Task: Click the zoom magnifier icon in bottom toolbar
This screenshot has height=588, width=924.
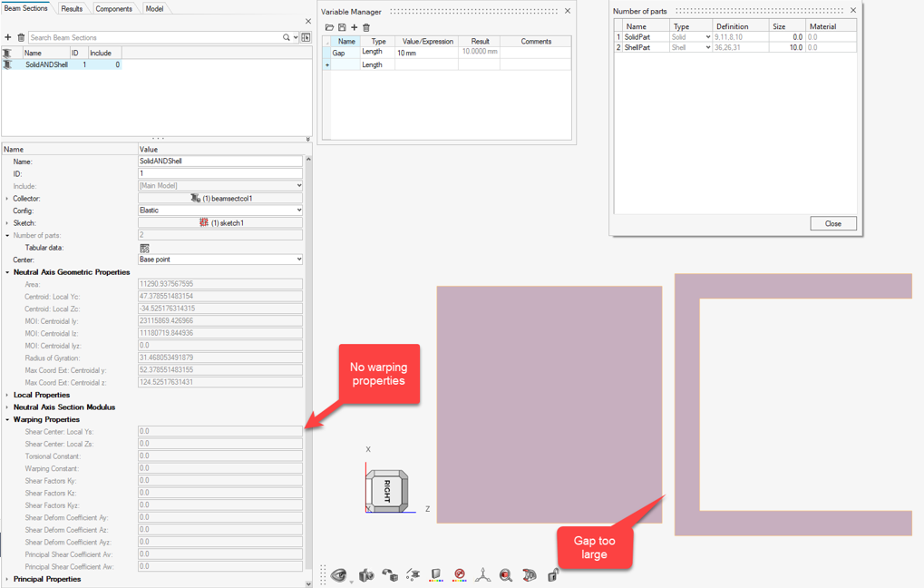Action: pos(506,575)
